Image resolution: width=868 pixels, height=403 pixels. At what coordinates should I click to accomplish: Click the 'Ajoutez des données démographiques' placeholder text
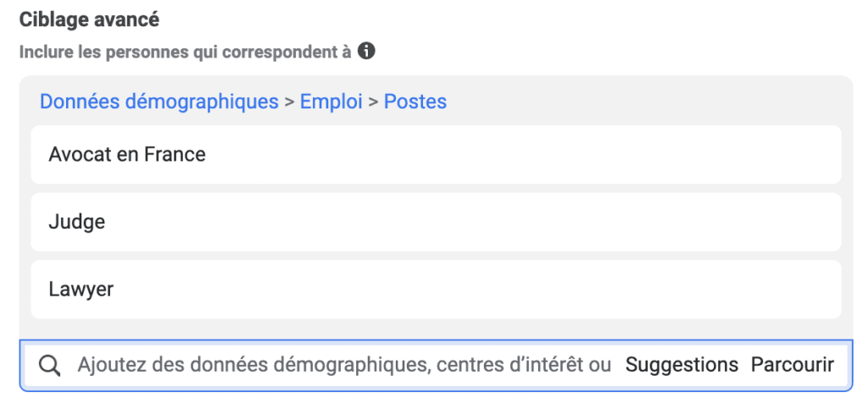[254, 365]
